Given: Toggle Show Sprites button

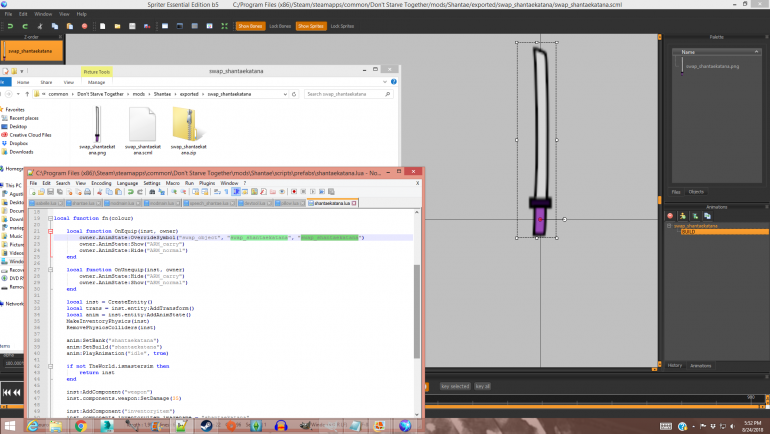Looking at the screenshot, I should point(311,26).
